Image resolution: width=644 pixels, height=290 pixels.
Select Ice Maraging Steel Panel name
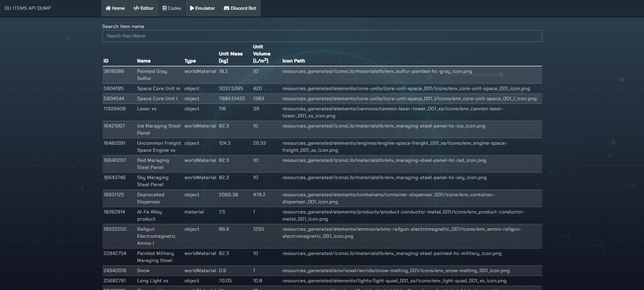(159, 129)
